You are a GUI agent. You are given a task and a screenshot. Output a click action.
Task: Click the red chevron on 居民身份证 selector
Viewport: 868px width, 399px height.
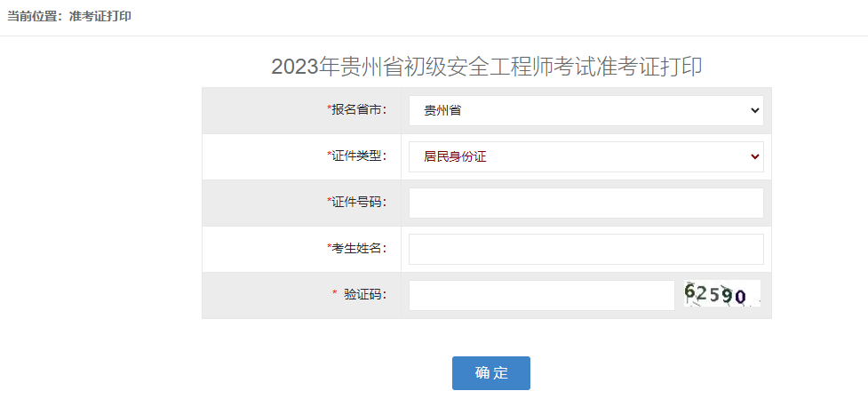[755, 156]
